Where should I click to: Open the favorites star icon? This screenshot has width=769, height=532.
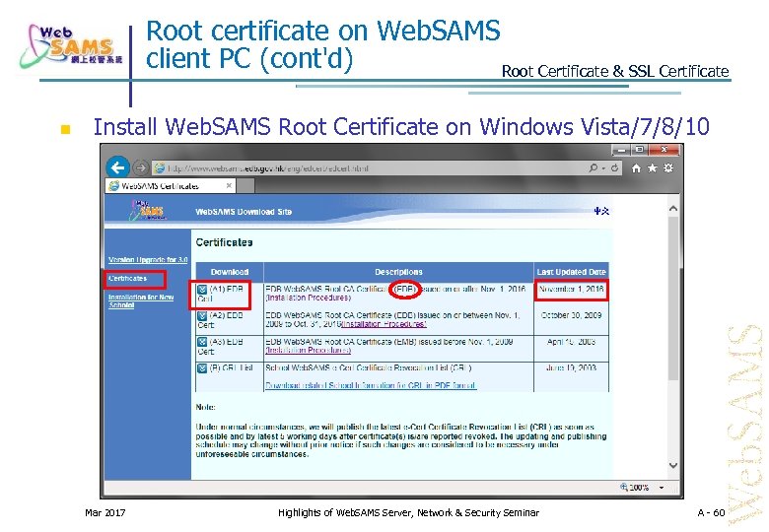[653, 168]
